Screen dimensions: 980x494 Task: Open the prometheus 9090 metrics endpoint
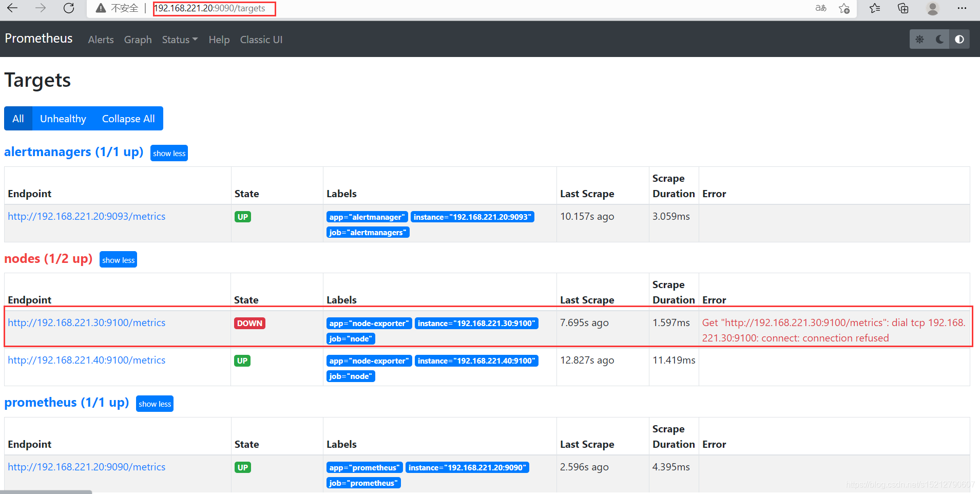pos(86,467)
